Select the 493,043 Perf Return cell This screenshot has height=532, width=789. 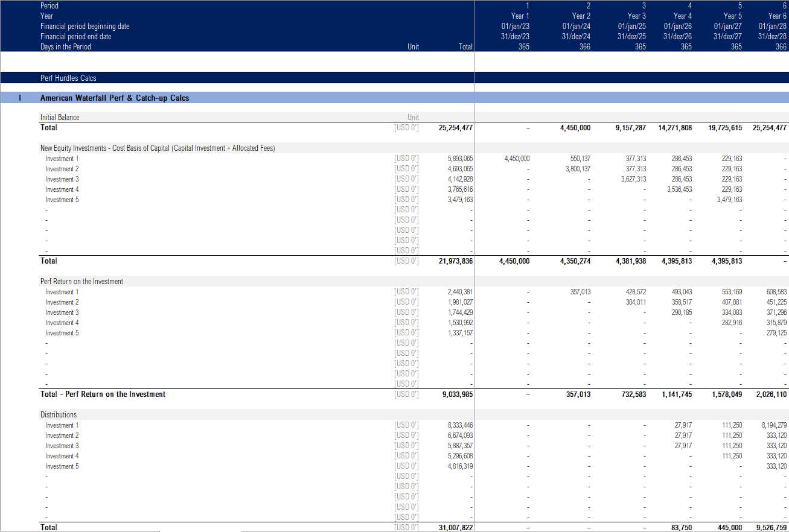pyautogui.click(x=682, y=292)
